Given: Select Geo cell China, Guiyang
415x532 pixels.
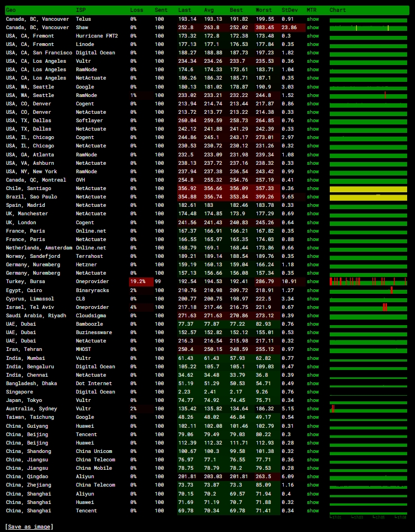Looking at the screenshot, I should tap(27, 426).
